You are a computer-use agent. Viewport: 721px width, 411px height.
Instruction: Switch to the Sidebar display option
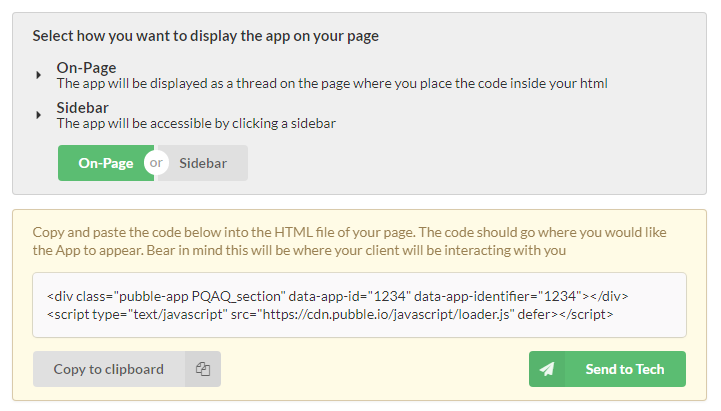pos(204,163)
